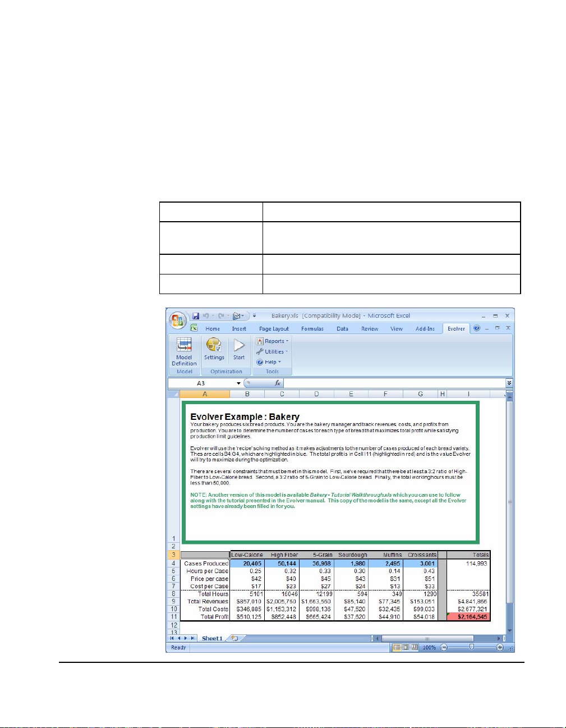The width and height of the screenshot is (566, 728).
Task: Start the Evolver optimization
Action: pyautogui.click(x=239, y=349)
